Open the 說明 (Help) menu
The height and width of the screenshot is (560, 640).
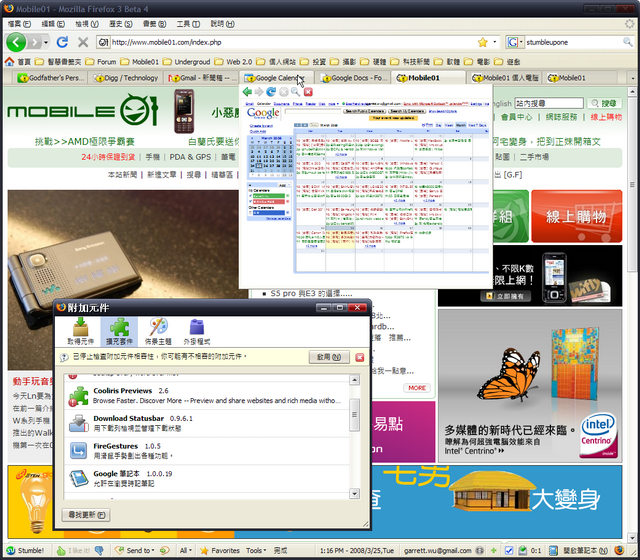222,24
